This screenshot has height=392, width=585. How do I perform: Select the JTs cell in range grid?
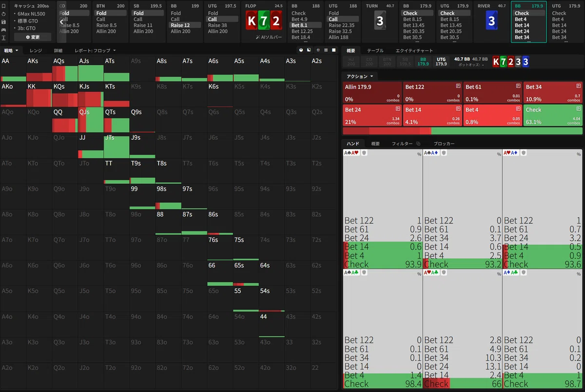point(117,146)
